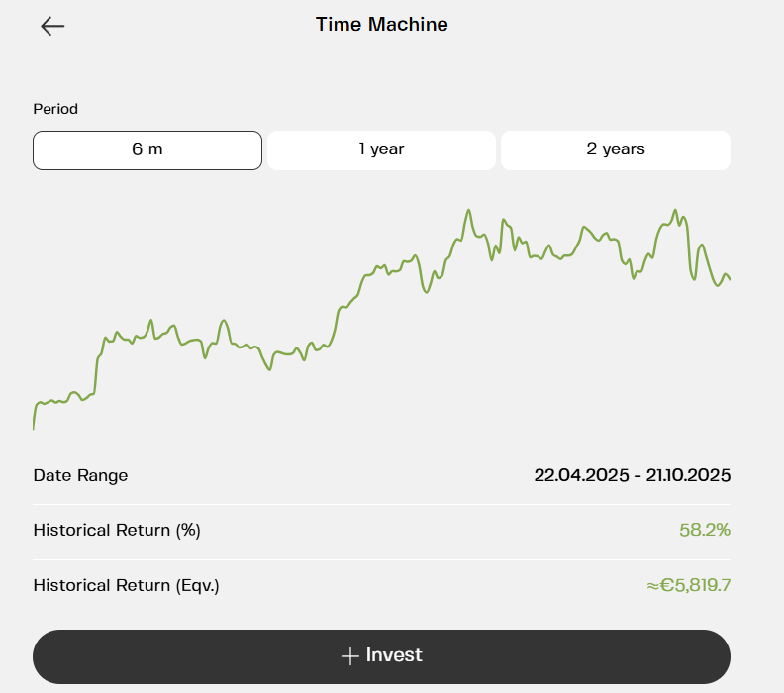Select the 6 m period
Image resolution: width=784 pixels, height=693 pixels.
pyautogui.click(x=147, y=149)
